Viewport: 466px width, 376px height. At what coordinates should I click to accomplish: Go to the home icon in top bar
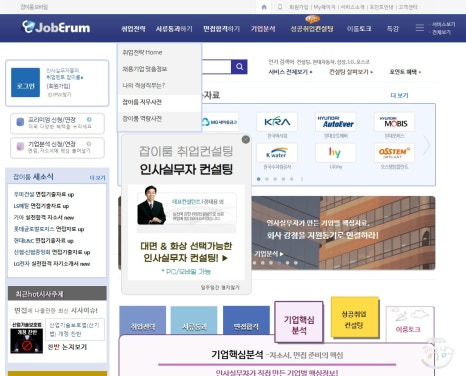(264, 7)
